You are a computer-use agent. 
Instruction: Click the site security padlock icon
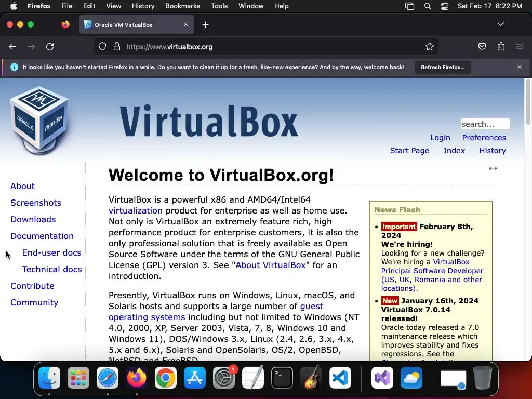click(117, 47)
